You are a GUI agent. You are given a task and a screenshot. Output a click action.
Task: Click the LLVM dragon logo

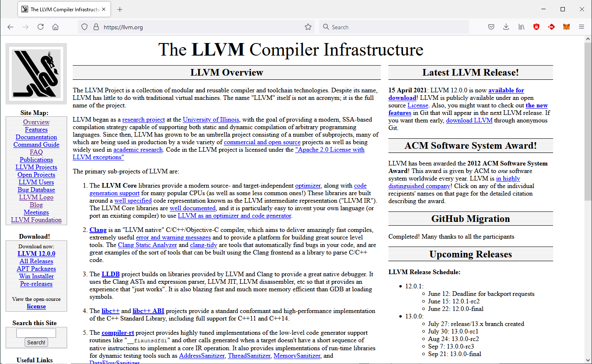click(36, 73)
